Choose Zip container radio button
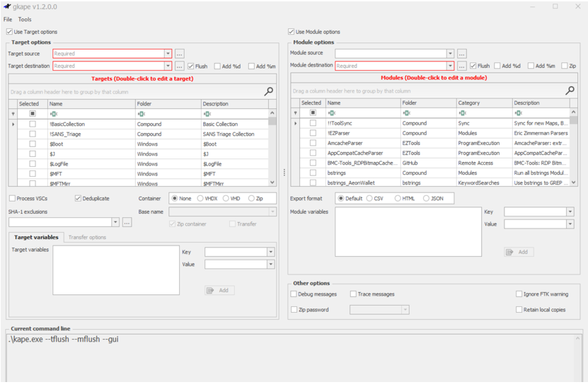 tap(251, 198)
